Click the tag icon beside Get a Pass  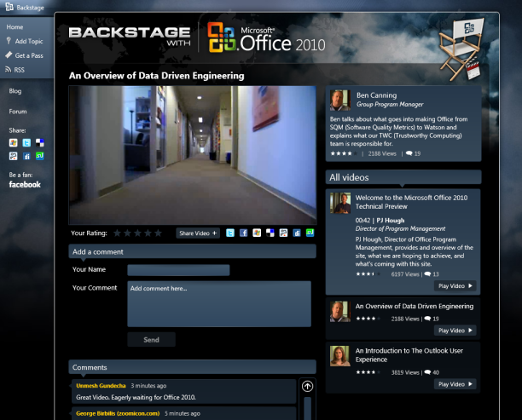tap(9, 55)
